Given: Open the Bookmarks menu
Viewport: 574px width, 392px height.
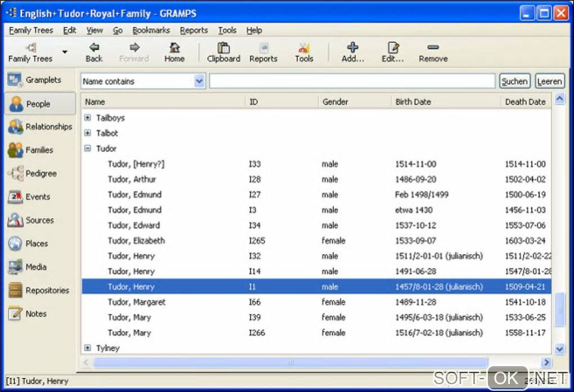Looking at the screenshot, I should coord(151,30).
